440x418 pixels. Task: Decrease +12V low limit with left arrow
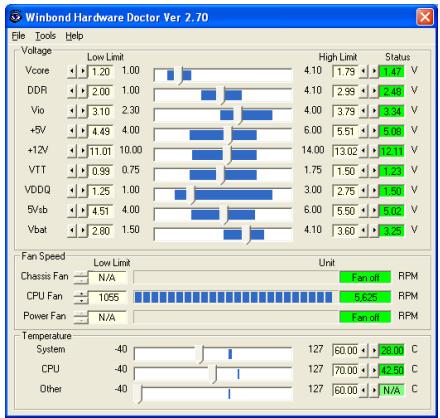[x=72, y=151]
